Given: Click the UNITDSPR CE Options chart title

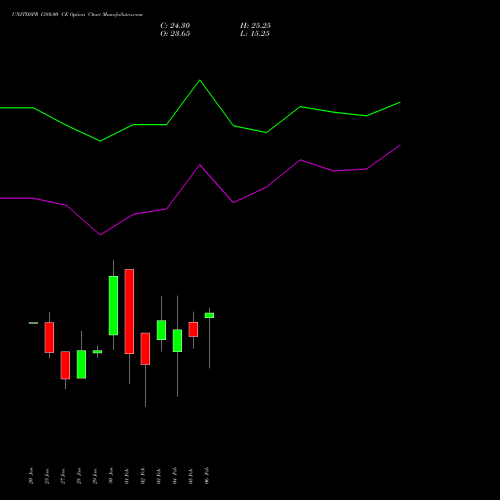Looking at the screenshot, I should tap(77, 14).
